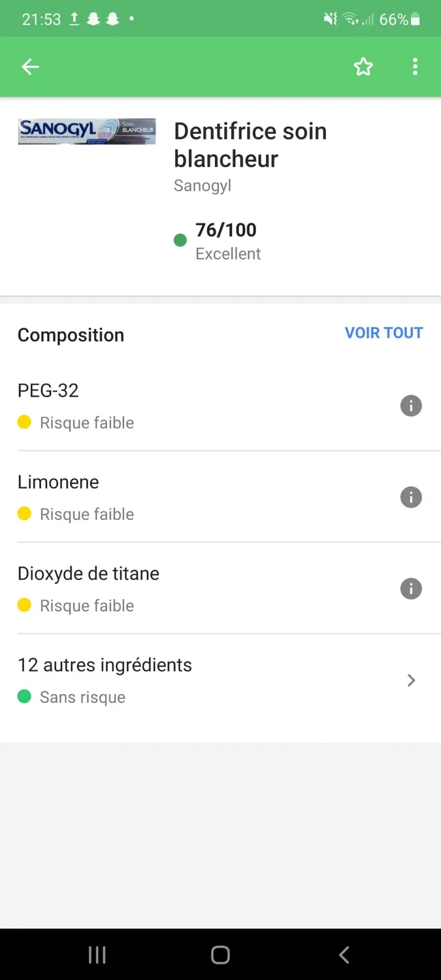441x980 pixels.
Task: Open the Sanogyl product thumbnail image
Action: point(87,131)
